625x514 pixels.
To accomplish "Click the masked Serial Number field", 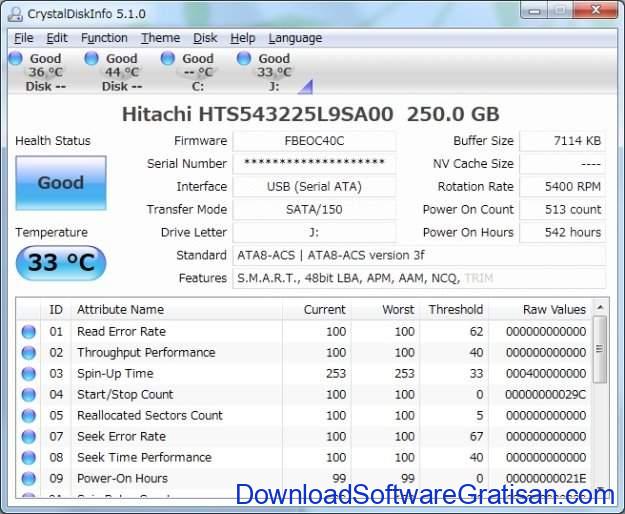I will click(314, 163).
